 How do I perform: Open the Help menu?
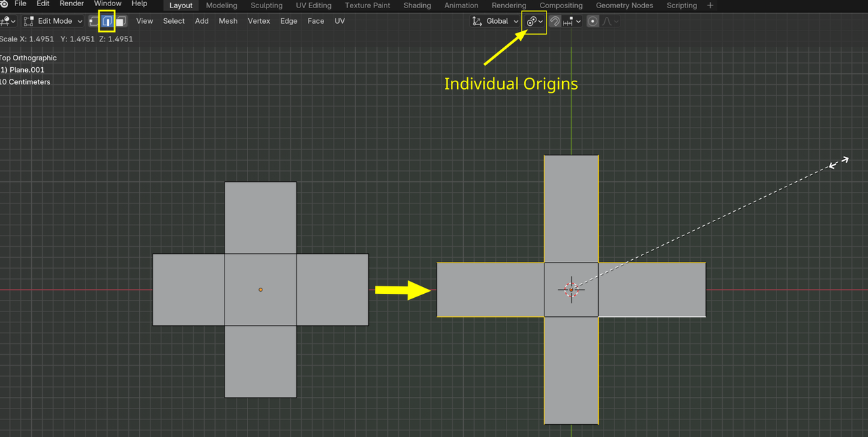[x=140, y=4]
